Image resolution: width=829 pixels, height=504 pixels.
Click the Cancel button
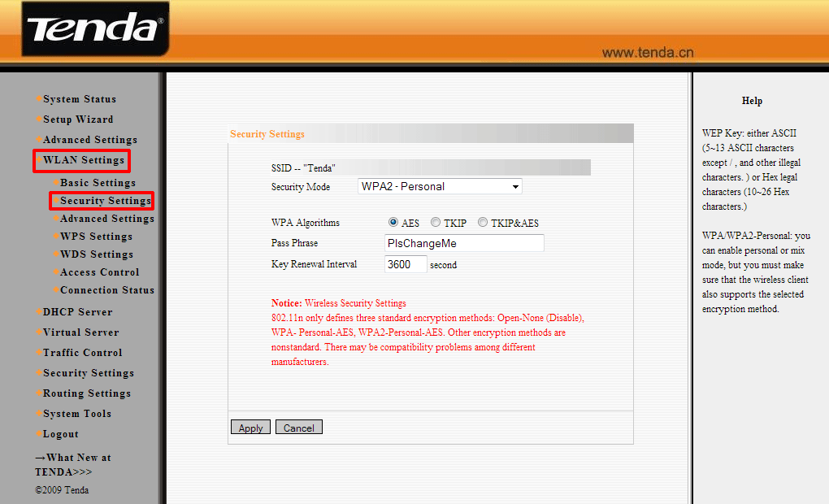(x=298, y=428)
